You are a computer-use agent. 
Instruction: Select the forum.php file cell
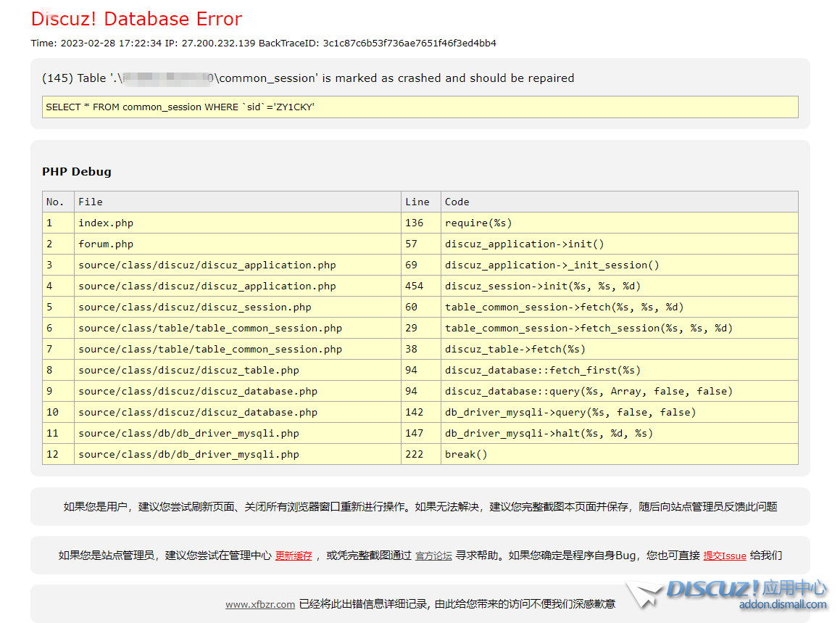pos(106,244)
